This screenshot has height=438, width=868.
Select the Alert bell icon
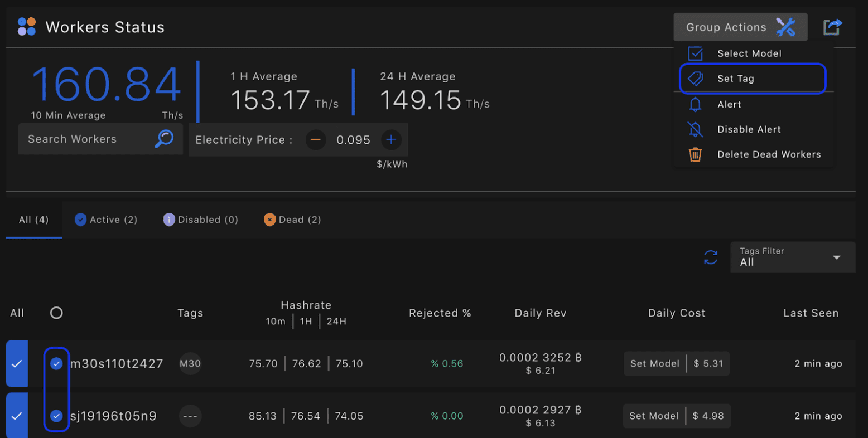[696, 104]
